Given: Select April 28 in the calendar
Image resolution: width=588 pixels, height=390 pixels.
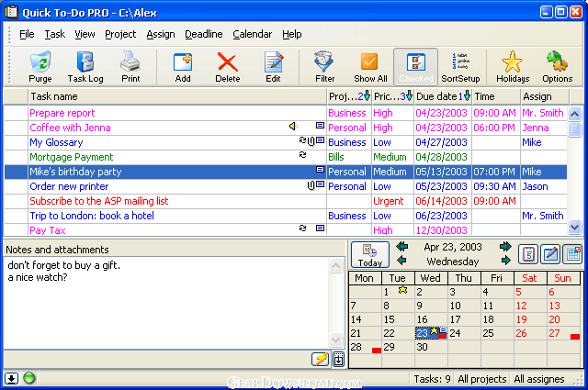Looking at the screenshot, I should click(x=365, y=347).
